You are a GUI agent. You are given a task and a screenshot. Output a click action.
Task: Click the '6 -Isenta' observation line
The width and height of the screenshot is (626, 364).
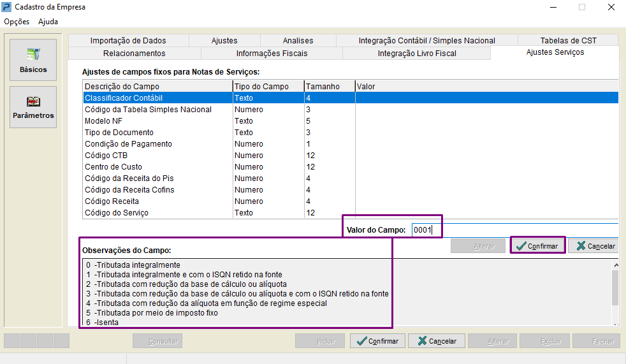[102, 322]
